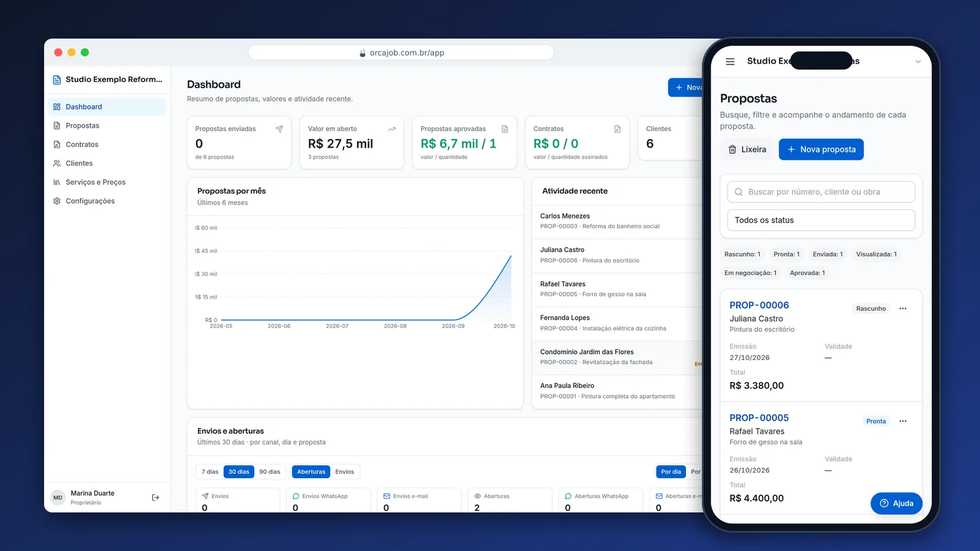The width and height of the screenshot is (980, 551).
Task: Focus the Buscar por número search field
Action: pos(821,192)
